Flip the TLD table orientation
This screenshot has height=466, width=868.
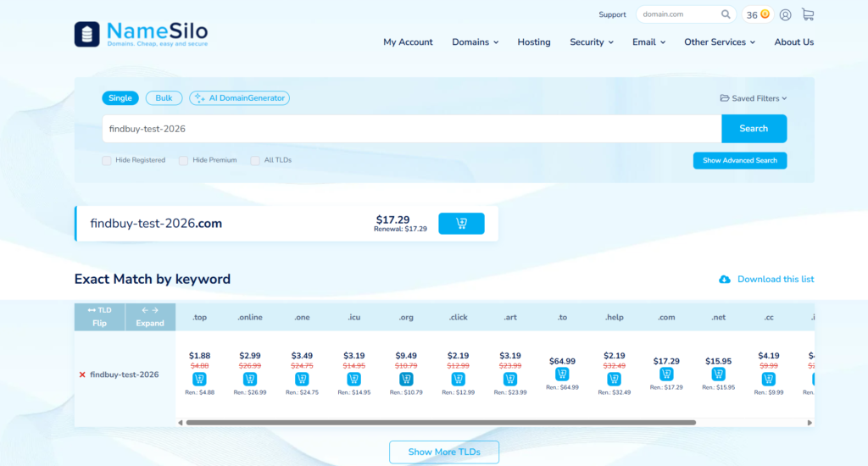(x=100, y=317)
